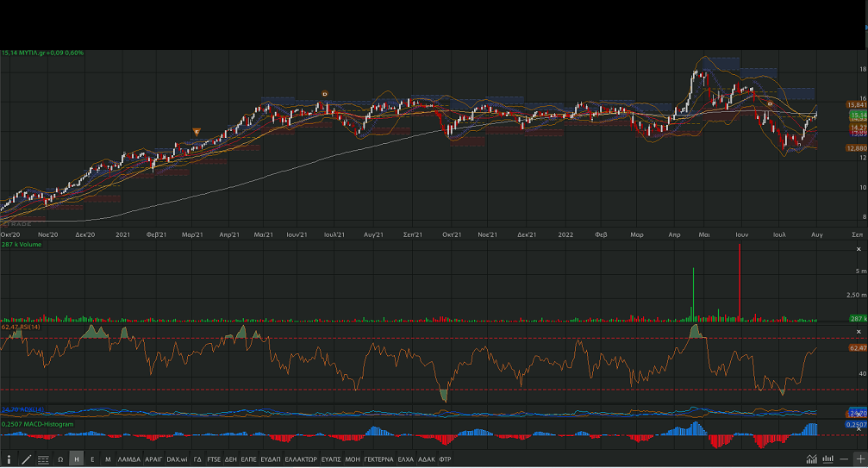
Task: Switch to E weekly timeframe
Action: click(x=92, y=459)
